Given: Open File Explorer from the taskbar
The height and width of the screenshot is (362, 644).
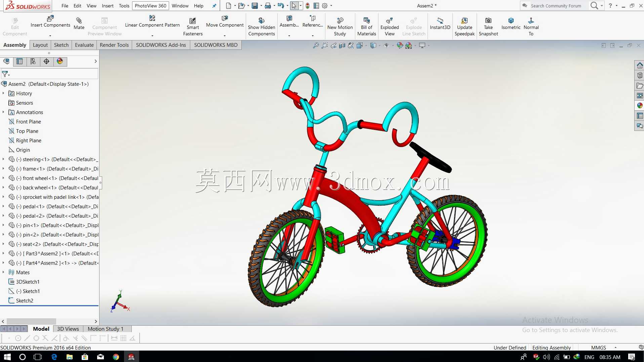Looking at the screenshot, I should tap(70, 357).
